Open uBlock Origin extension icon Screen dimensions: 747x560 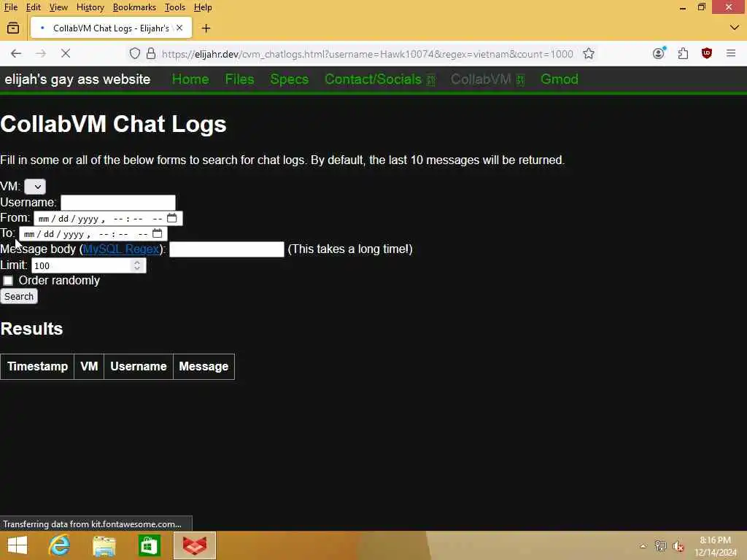[x=707, y=53]
